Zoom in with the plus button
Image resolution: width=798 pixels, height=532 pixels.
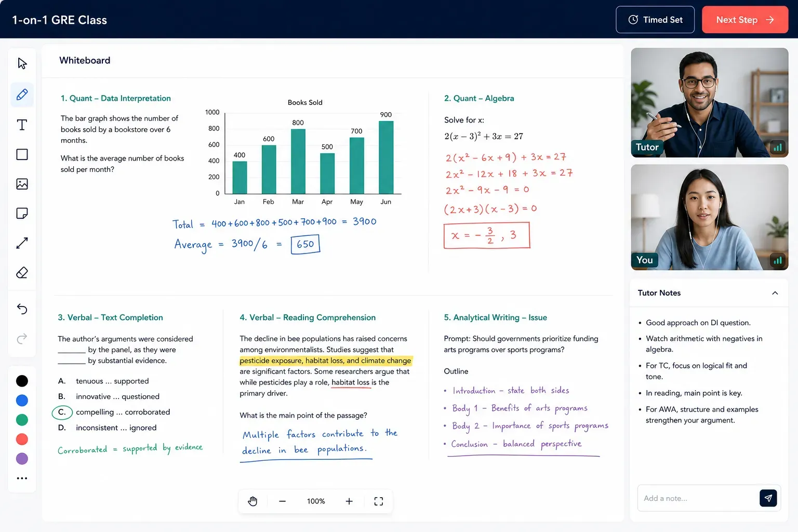(x=349, y=501)
